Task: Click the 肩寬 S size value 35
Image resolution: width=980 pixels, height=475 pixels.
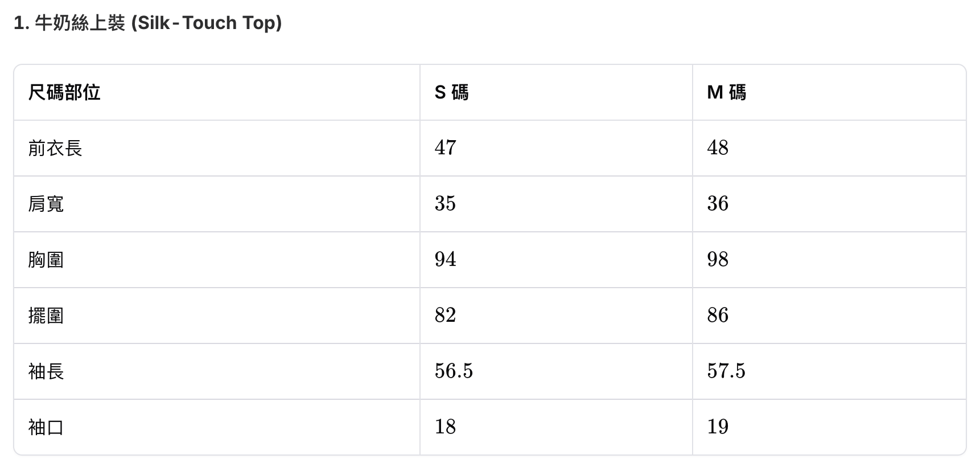Action: tap(445, 204)
